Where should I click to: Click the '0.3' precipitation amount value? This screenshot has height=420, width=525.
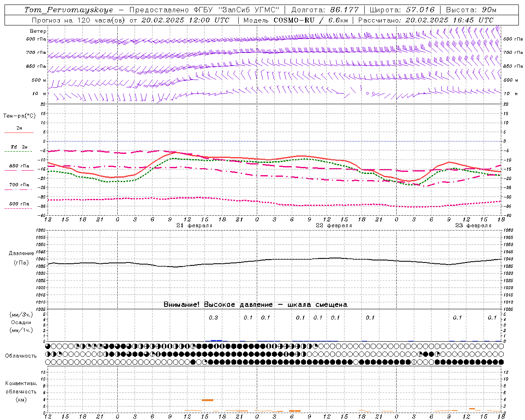pos(213,317)
